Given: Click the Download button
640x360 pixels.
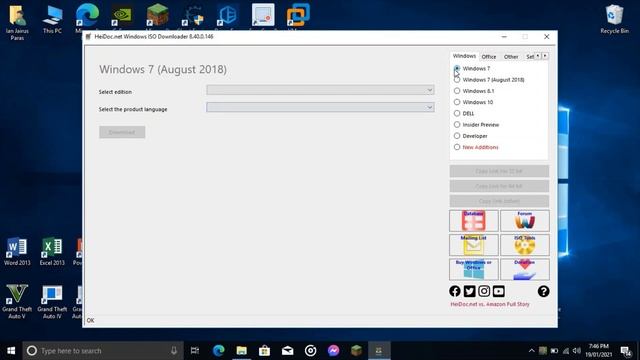Looking at the screenshot, I should (x=122, y=132).
